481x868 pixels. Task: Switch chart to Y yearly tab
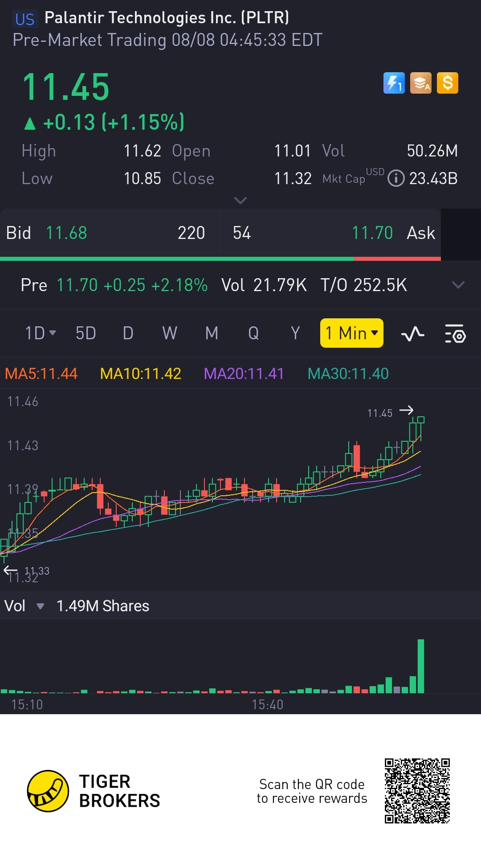tap(295, 333)
